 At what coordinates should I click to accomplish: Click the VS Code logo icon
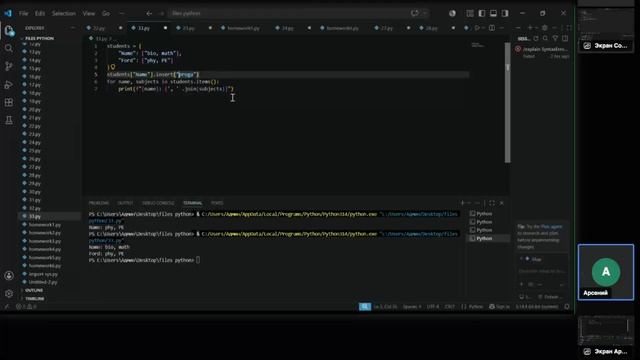(8, 13)
